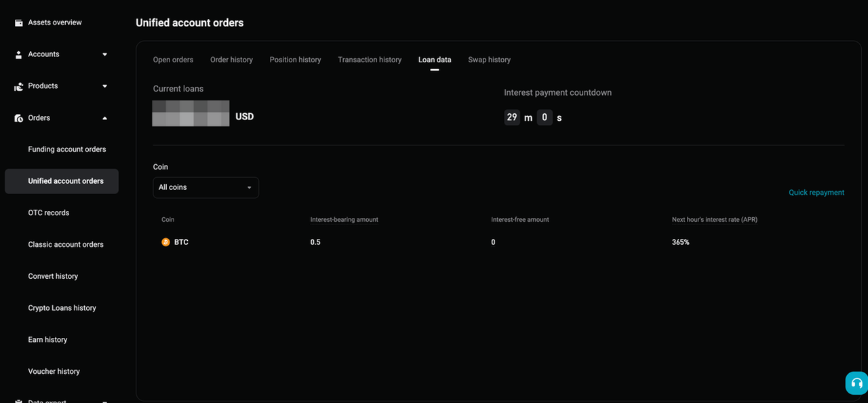Switch to the Transaction history tab

(370, 60)
